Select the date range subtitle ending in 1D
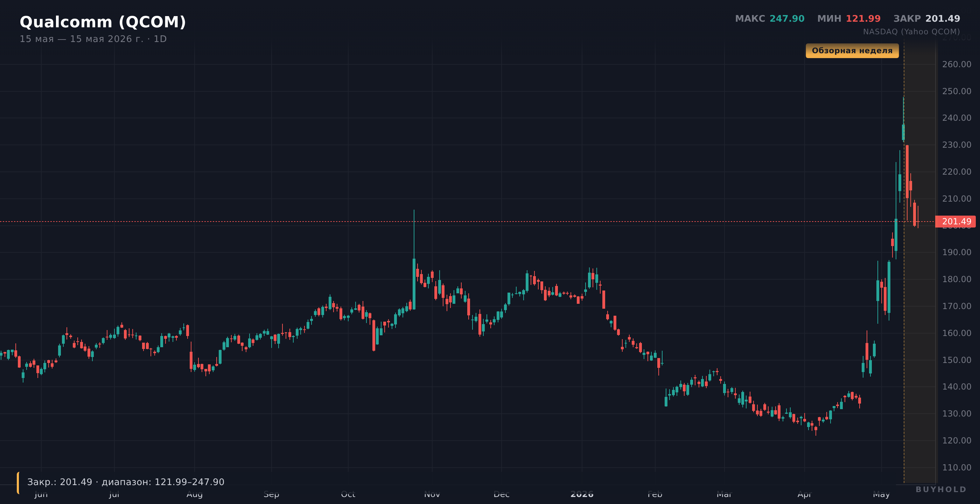Image resolution: width=980 pixels, height=504 pixels. click(x=93, y=39)
